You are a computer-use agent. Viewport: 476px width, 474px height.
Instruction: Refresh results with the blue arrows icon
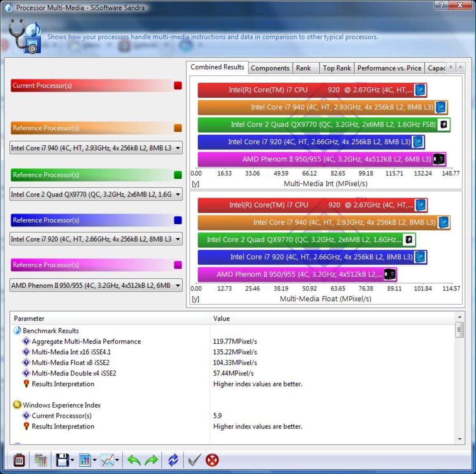(173, 460)
